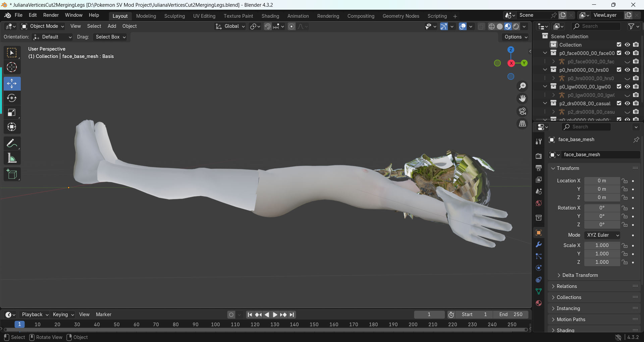
Task: Hide p0_hrs0000_00_hrs00 collection in viewport
Action: pyautogui.click(x=627, y=70)
